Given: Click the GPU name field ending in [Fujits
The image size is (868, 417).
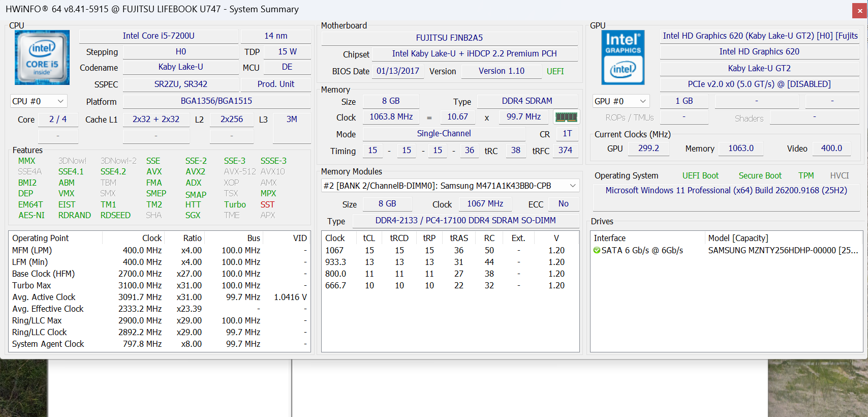Looking at the screenshot, I should 760,36.
